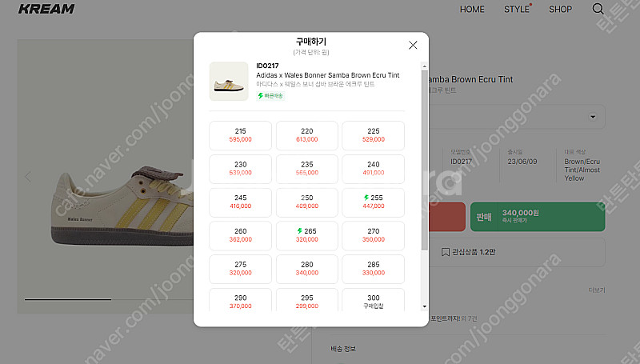The image size is (640, 364).
Task: Choose size 240 option
Action: click(x=374, y=169)
